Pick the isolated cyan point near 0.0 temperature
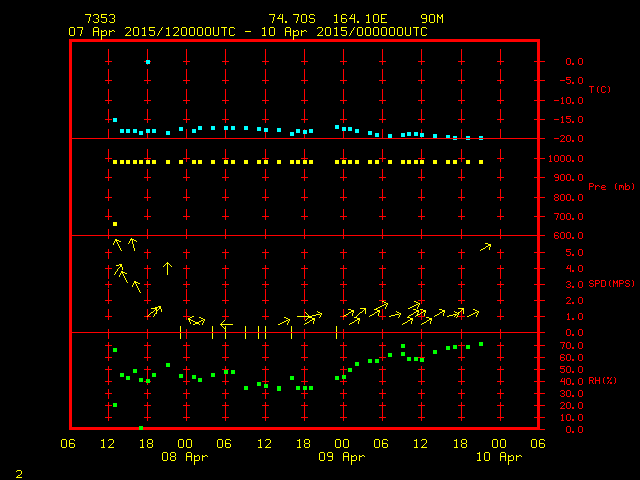Image resolution: width=640 pixels, height=480 pixels. [148, 62]
